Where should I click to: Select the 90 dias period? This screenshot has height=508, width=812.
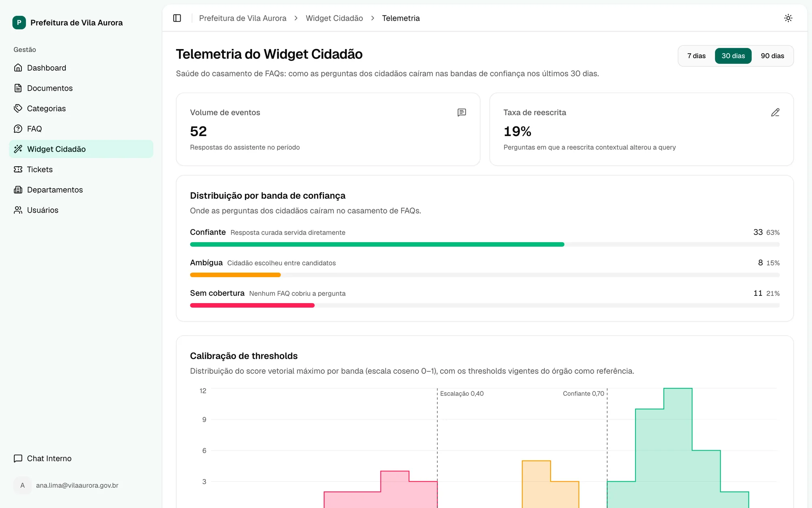772,56
